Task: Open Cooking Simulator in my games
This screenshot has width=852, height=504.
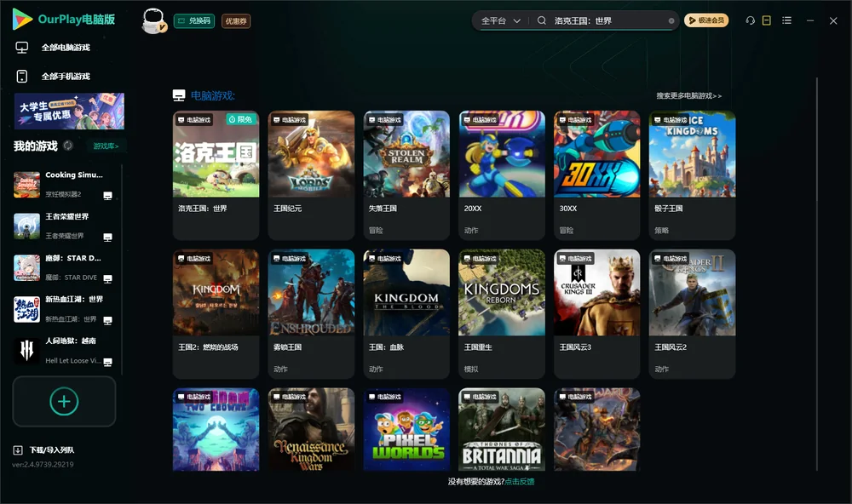Action: (x=64, y=185)
